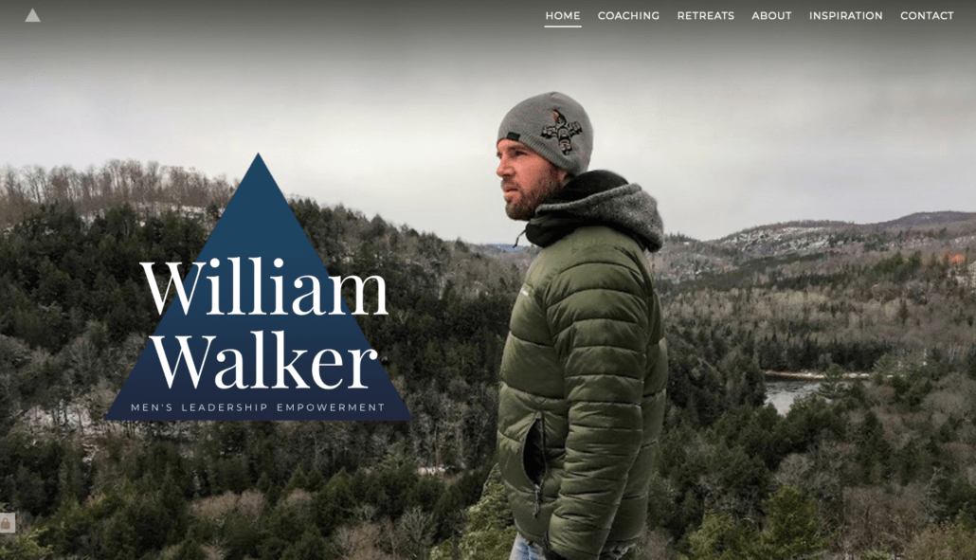The width and height of the screenshot is (976, 560).
Task: Open the Inspiration nav item
Action: [846, 15]
